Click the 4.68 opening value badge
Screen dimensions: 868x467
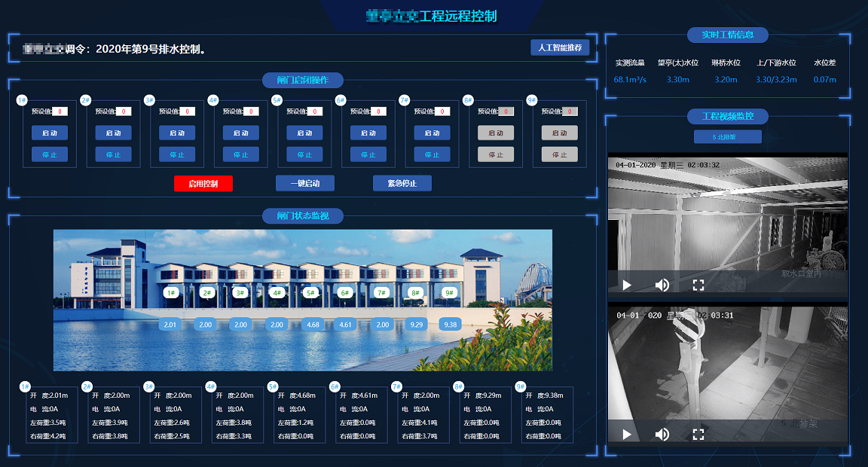point(313,324)
